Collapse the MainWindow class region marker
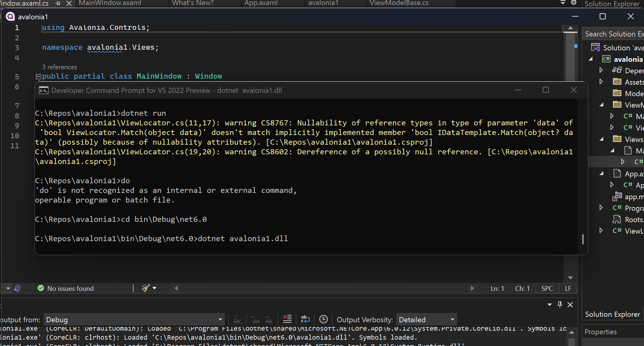Viewport: 644px width, 346px height. point(38,76)
